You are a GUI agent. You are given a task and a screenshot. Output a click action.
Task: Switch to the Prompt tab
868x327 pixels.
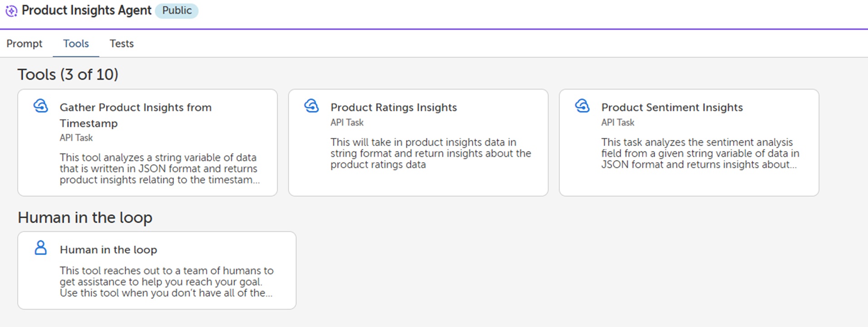25,44
